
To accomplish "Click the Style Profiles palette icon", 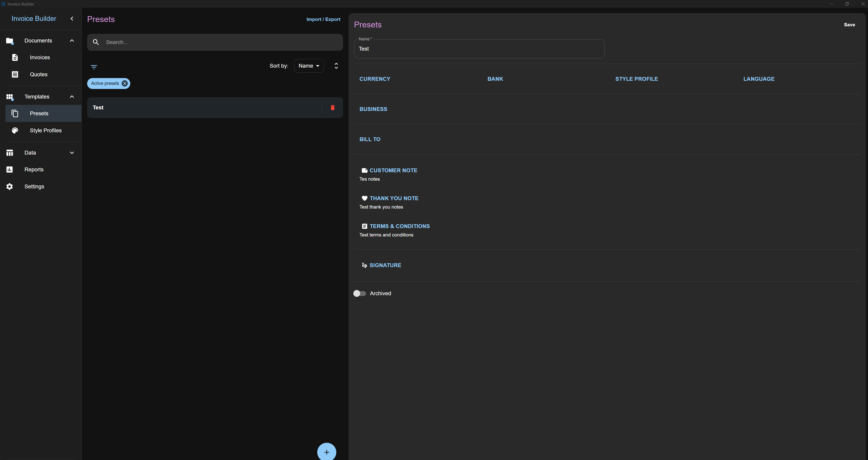I will (15, 130).
